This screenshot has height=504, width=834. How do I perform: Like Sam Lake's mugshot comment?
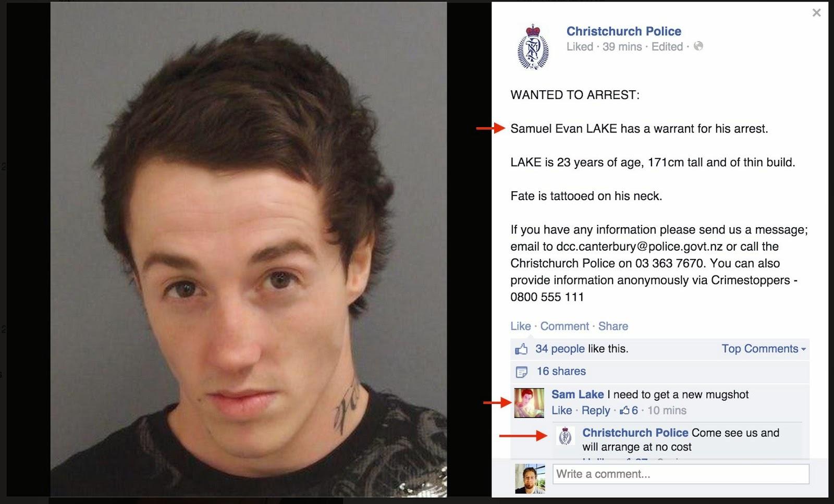point(561,411)
